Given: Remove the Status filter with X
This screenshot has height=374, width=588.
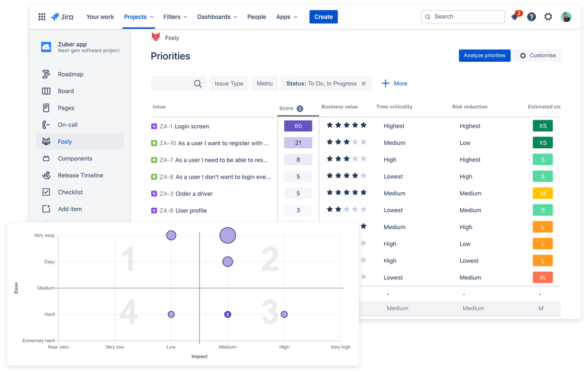Looking at the screenshot, I should pos(363,84).
